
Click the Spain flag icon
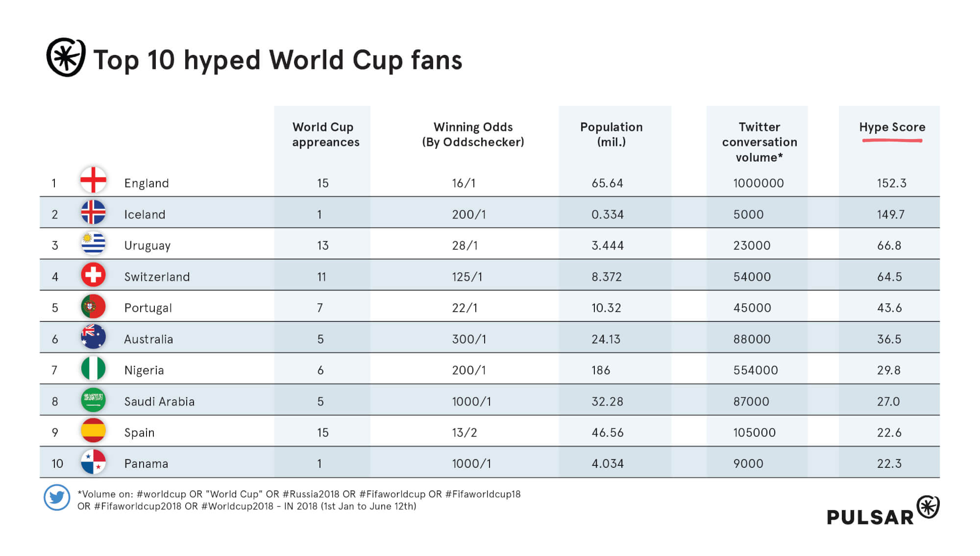click(93, 431)
